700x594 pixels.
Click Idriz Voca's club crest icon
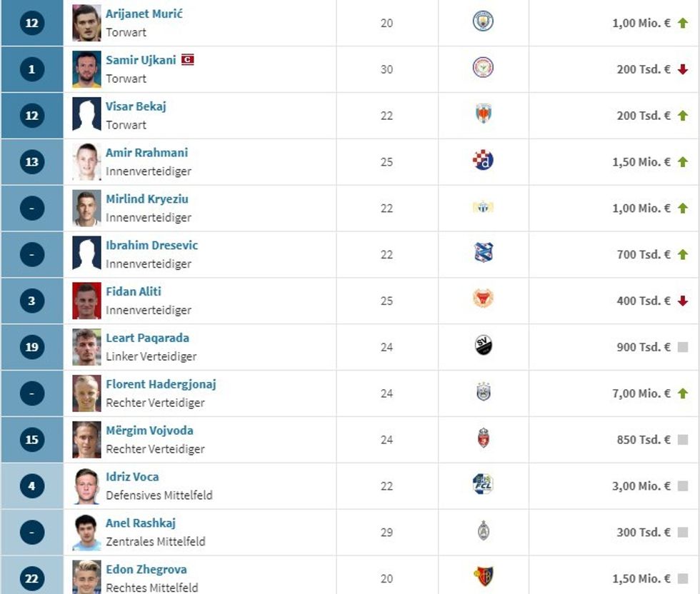tap(484, 484)
